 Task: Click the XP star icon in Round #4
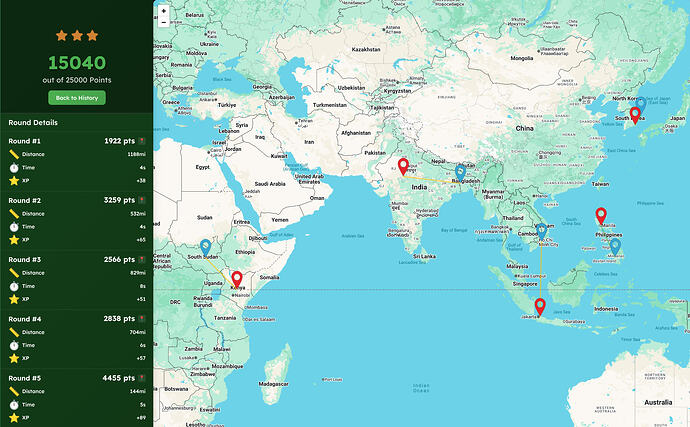(14, 358)
